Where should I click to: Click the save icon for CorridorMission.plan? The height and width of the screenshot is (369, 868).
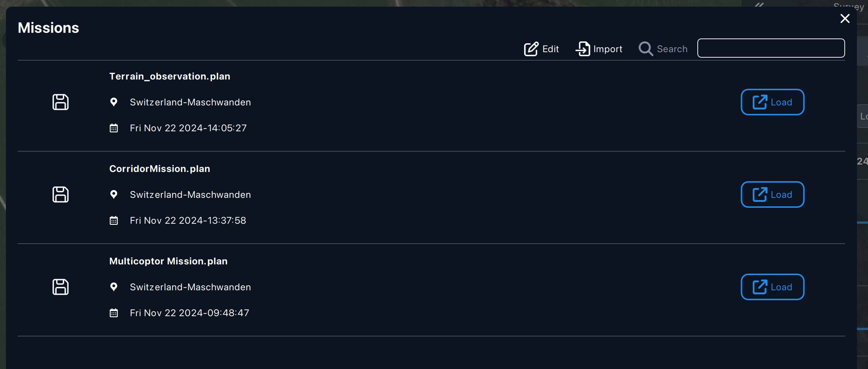point(61,194)
